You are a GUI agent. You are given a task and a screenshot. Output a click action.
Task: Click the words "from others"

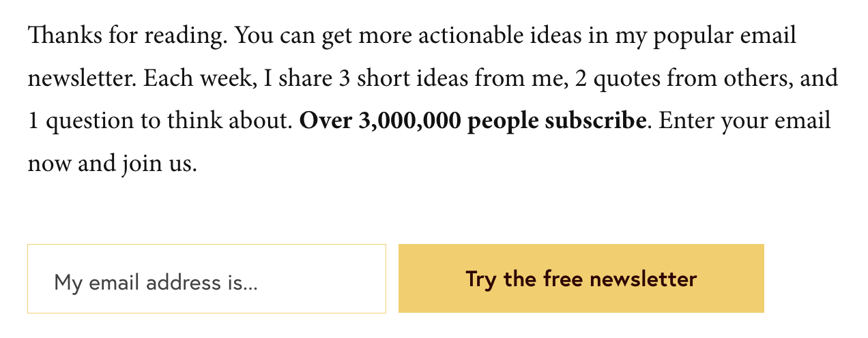tap(723, 78)
